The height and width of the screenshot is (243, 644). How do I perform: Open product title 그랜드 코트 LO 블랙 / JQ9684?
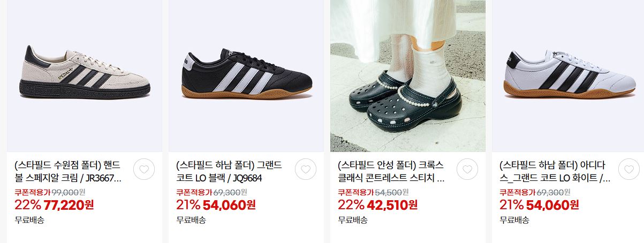pyautogui.click(x=229, y=171)
